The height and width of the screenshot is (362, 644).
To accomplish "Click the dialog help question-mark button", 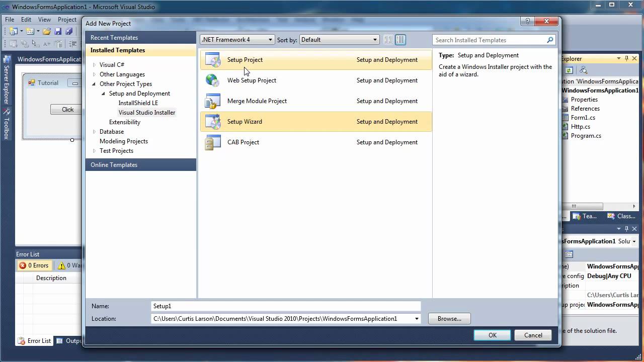I will point(528,21).
